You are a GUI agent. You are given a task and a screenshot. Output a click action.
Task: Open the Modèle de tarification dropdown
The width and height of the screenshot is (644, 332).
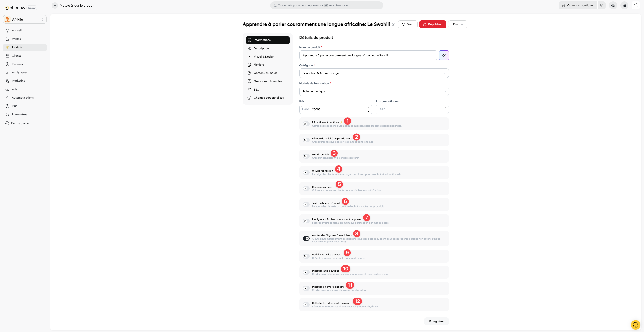pos(374,91)
